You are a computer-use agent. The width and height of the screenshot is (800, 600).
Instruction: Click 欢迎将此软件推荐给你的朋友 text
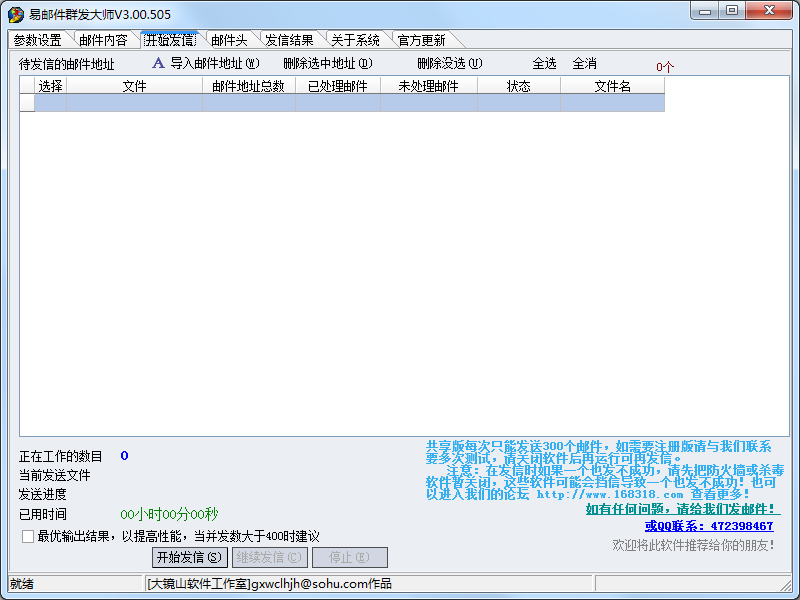point(694,545)
